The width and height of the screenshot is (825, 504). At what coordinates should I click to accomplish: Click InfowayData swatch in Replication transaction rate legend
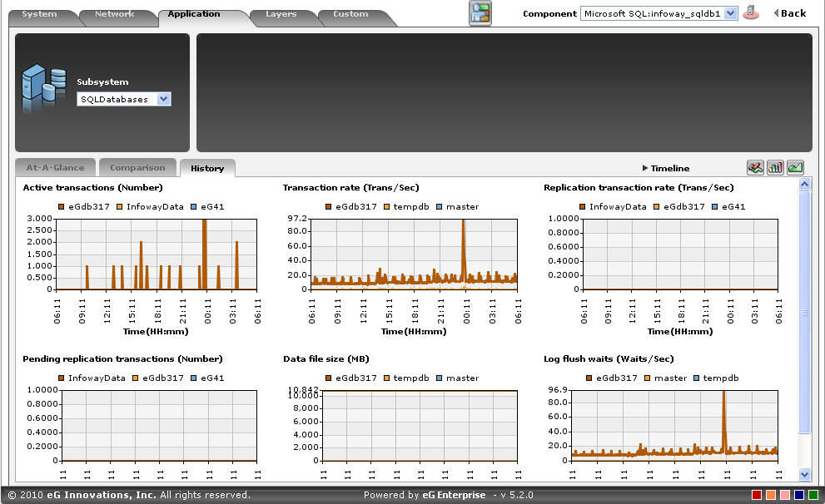click(582, 206)
